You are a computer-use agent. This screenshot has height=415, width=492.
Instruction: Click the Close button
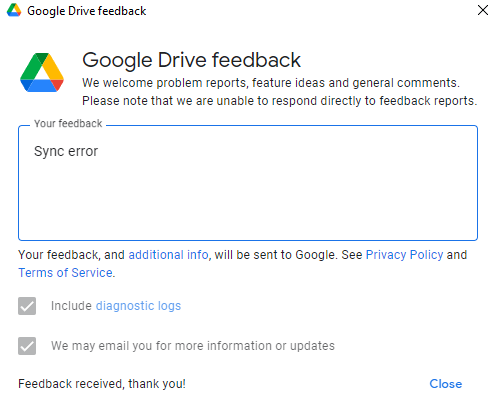click(x=446, y=384)
